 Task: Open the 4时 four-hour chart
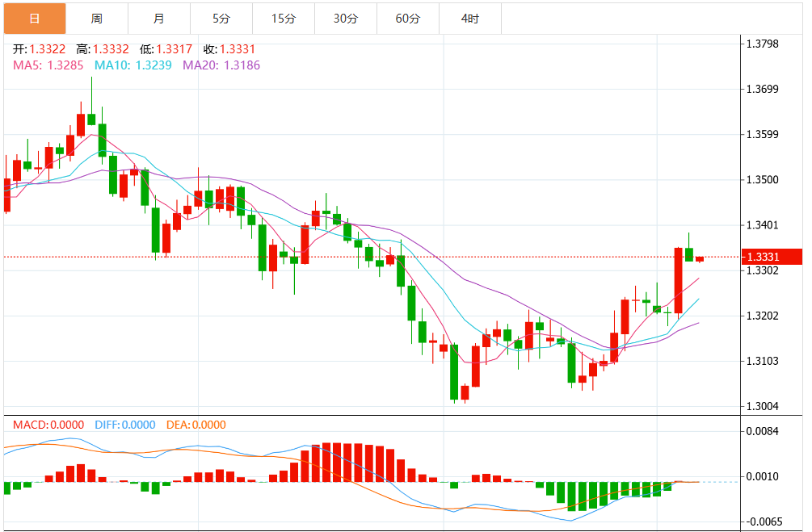pyautogui.click(x=469, y=18)
